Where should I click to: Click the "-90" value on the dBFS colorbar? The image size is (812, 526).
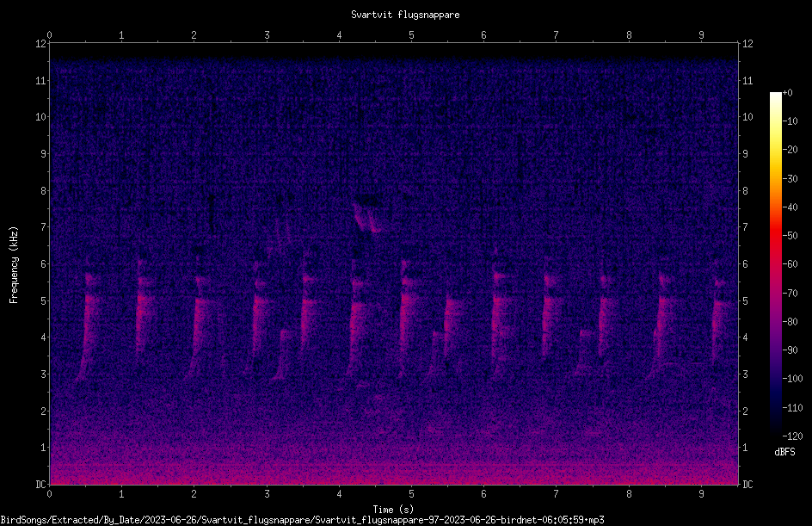tap(790, 350)
